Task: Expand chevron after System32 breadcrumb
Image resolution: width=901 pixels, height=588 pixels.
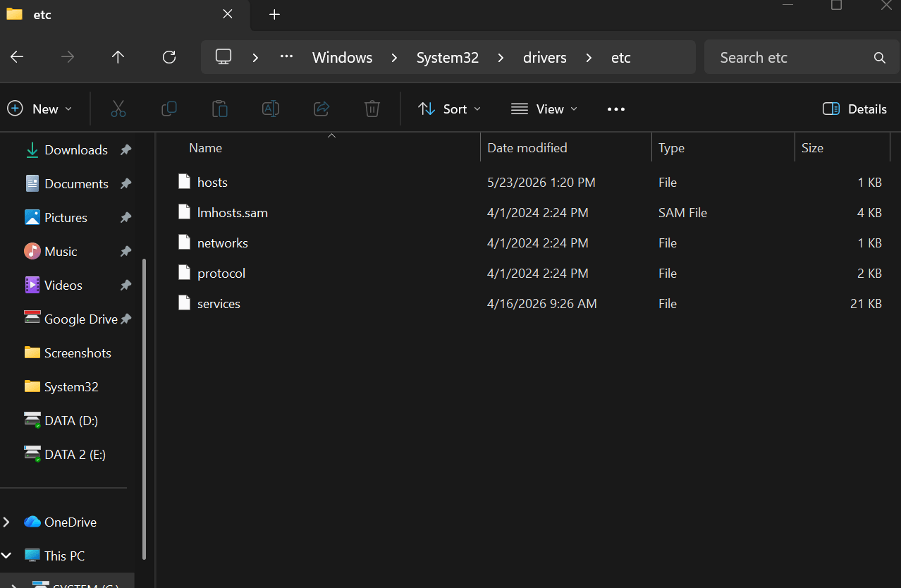Action: 501,58
